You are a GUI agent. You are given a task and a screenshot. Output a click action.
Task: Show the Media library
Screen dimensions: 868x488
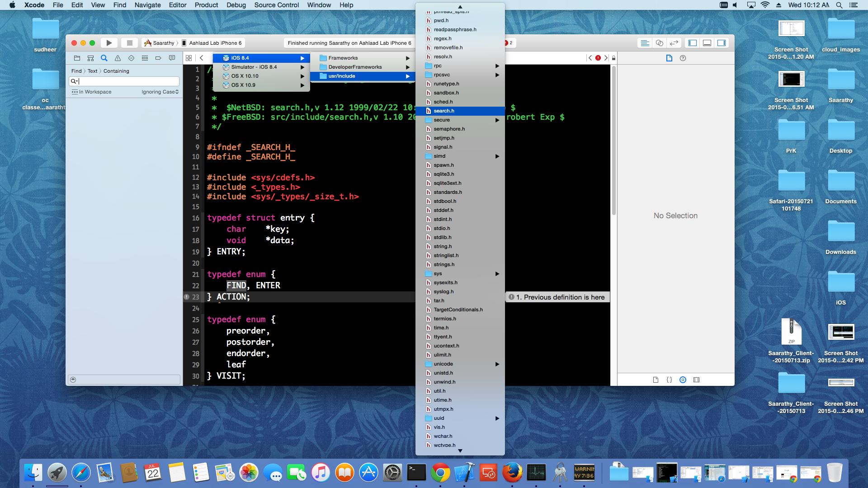(696, 380)
